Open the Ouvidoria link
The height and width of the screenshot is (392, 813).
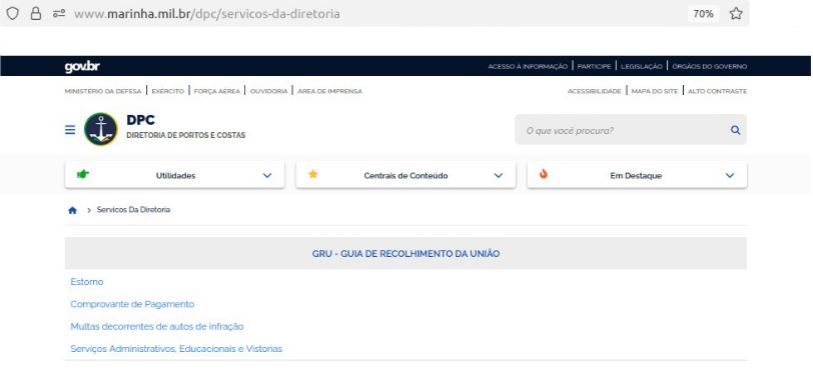coord(269,91)
